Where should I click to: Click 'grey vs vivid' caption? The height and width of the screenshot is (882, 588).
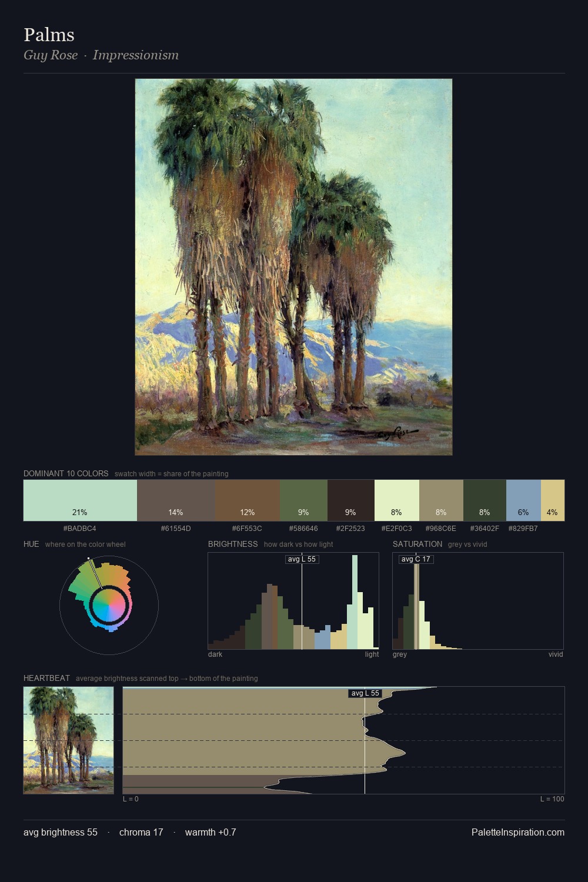pos(467,544)
